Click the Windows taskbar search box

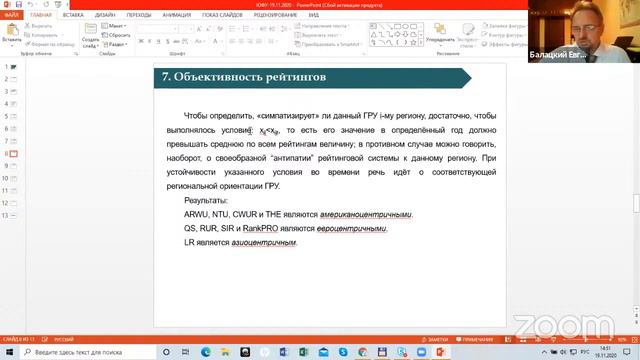[x=88, y=352]
